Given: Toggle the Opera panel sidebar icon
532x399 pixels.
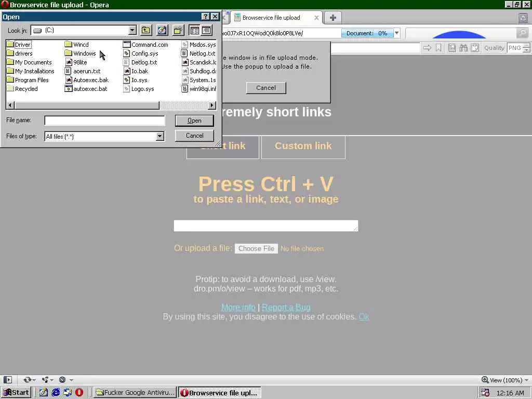Looking at the screenshot, I should 8,380.
